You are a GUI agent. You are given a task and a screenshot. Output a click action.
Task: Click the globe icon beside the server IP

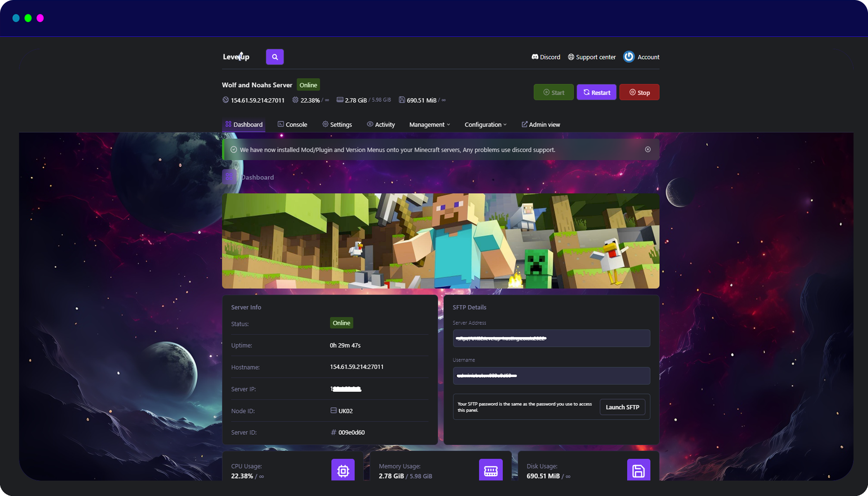pyautogui.click(x=225, y=100)
